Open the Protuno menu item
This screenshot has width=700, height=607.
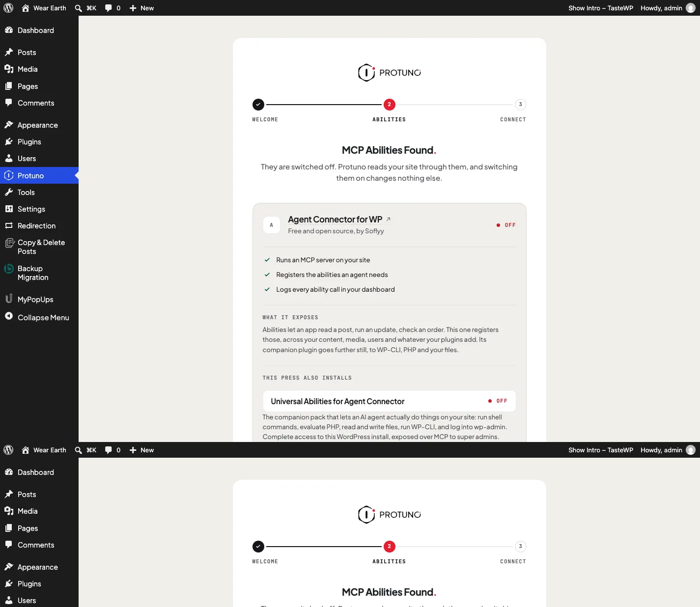click(39, 175)
